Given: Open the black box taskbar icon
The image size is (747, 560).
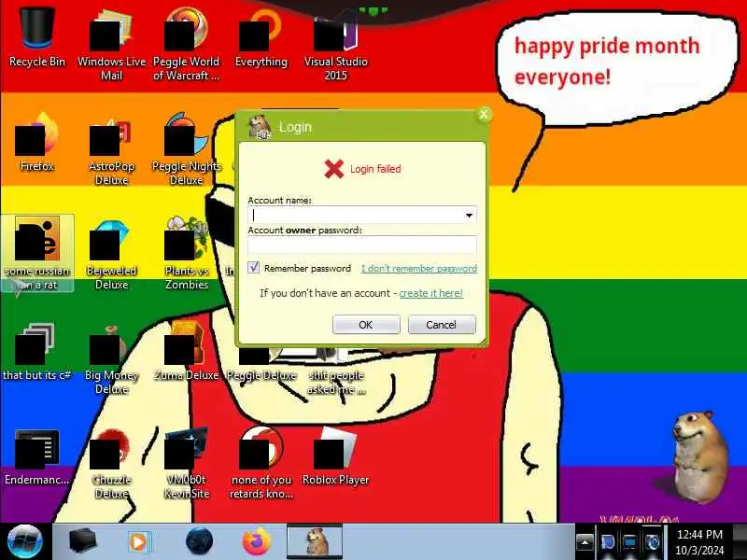Looking at the screenshot, I should 82,542.
